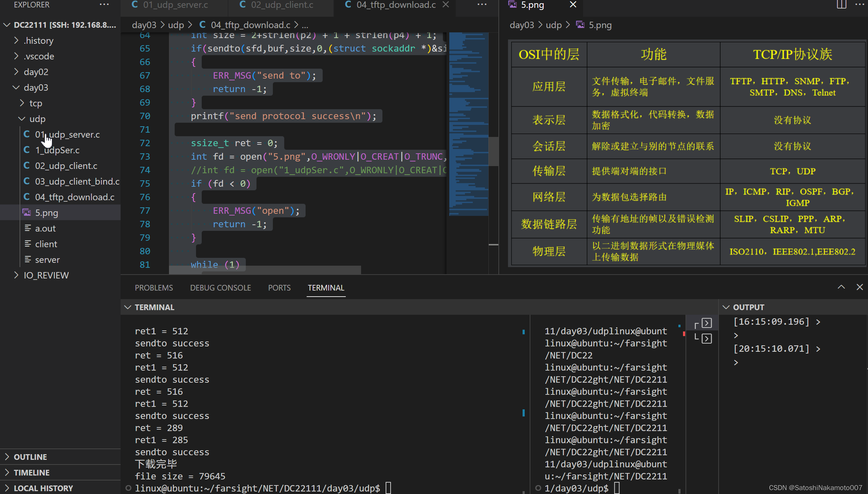Screen dimensions: 868x494
Task: Collapse the OUTPUT section header
Action: [x=726, y=307]
